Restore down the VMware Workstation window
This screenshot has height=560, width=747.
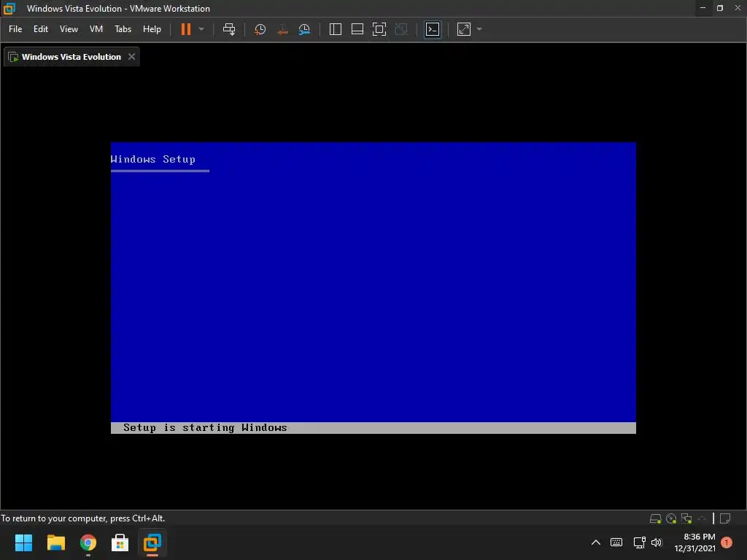coord(720,8)
